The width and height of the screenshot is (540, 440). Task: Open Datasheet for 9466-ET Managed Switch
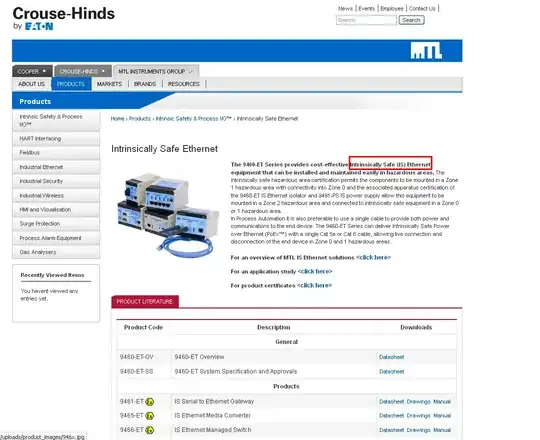pyautogui.click(x=392, y=430)
